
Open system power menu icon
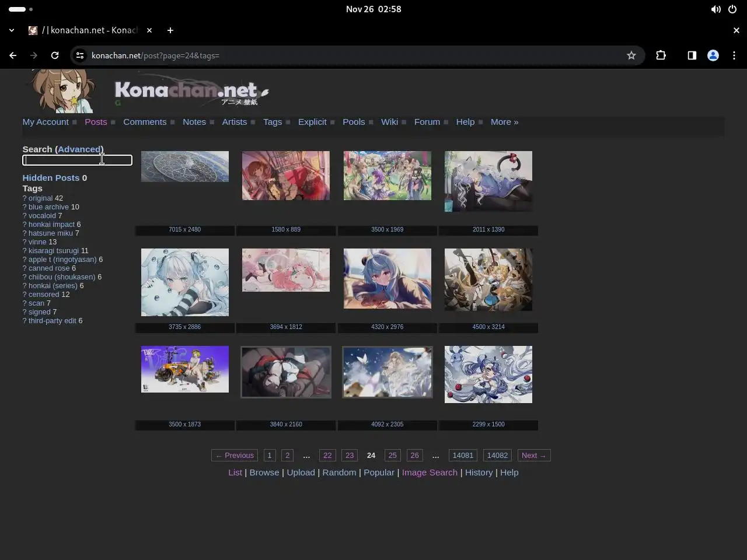point(732,9)
